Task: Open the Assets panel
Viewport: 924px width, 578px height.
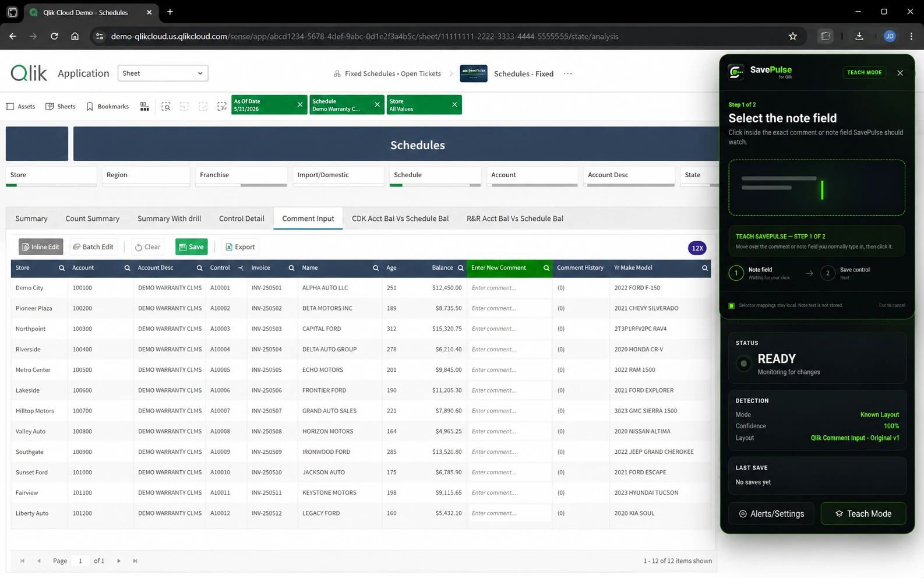Action: pyautogui.click(x=20, y=107)
